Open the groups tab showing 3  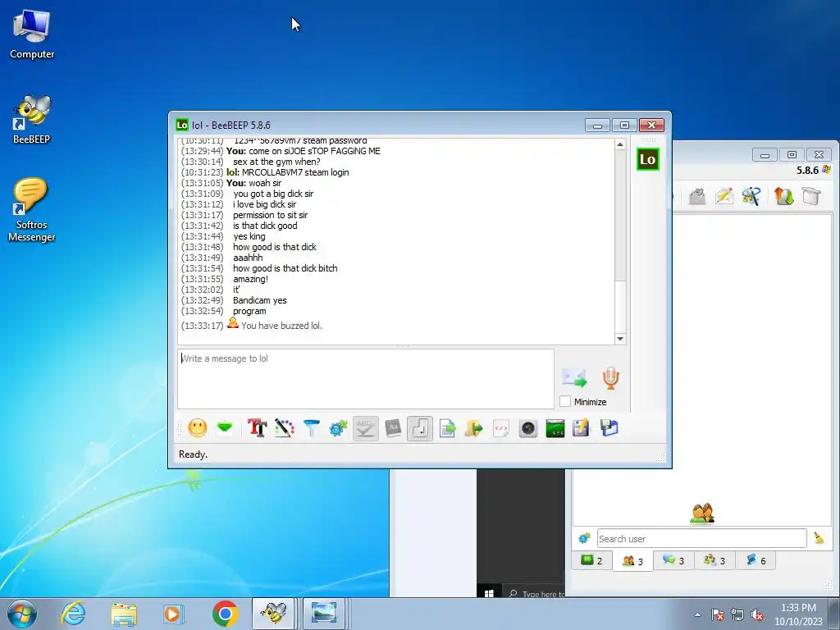[x=714, y=560]
